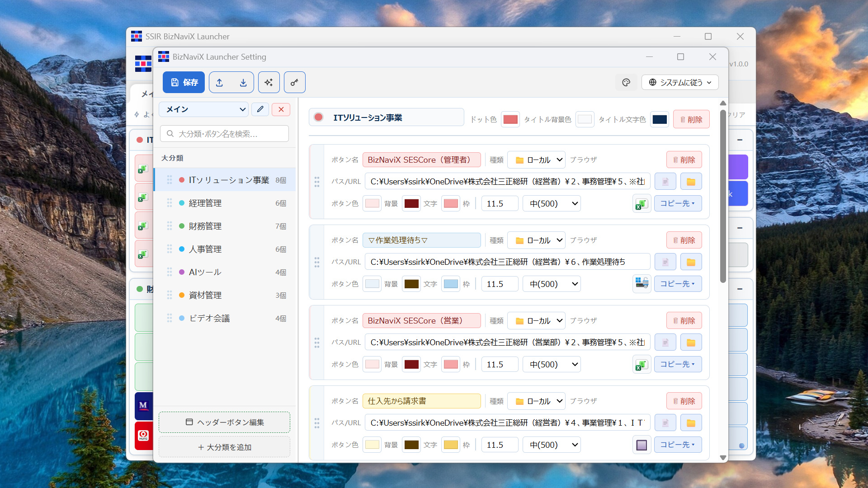The width and height of the screenshot is (868, 488).
Task: Click the pencil edit icon beside メイン
Action: click(x=260, y=109)
